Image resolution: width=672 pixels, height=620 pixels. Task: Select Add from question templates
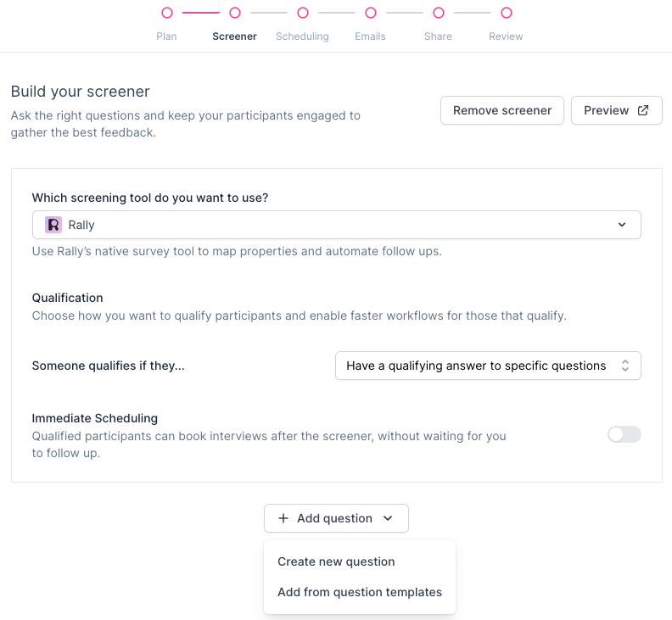click(360, 592)
